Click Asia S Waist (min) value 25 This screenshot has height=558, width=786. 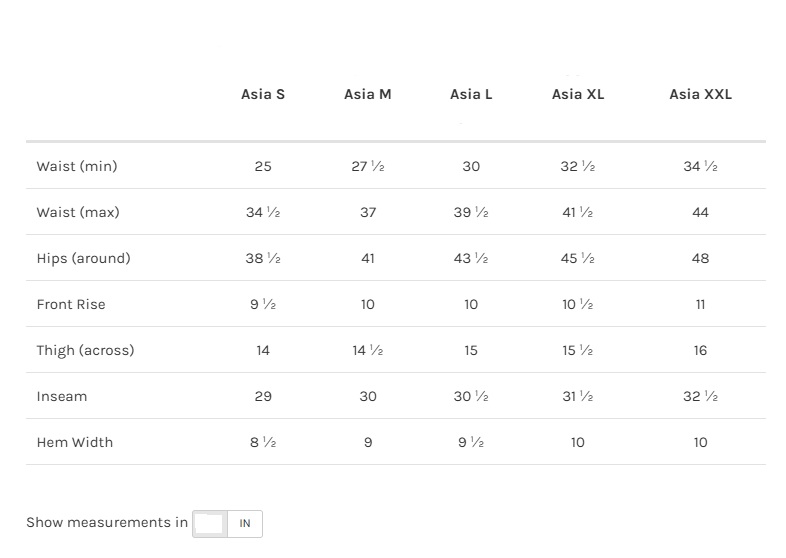[263, 166]
